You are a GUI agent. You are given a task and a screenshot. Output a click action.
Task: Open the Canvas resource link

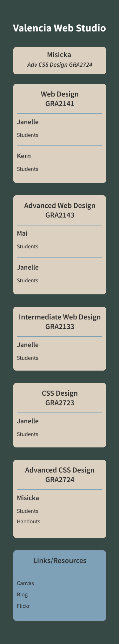point(25,583)
